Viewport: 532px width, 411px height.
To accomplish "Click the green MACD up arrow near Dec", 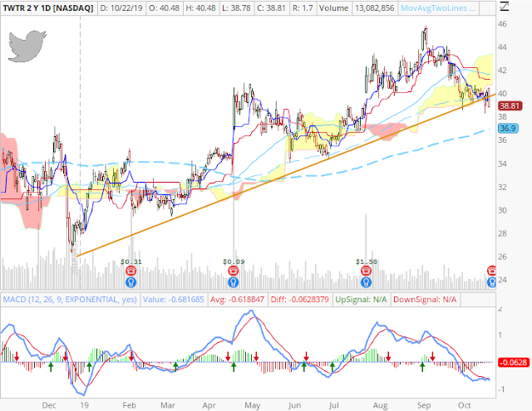I will coord(51,367).
